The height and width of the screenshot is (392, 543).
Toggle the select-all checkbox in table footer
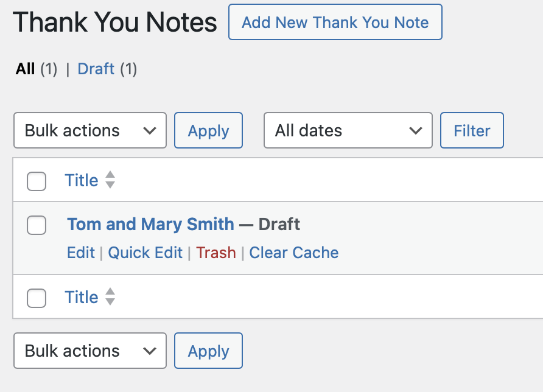tap(37, 298)
